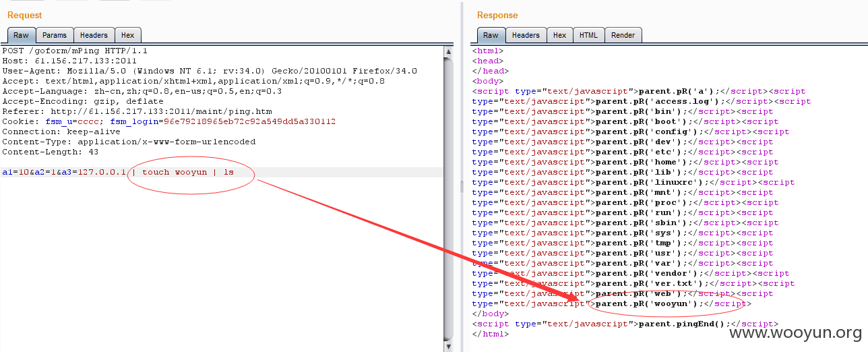Click the Response panel heading
This screenshot has width=868, height=352.
497,15
